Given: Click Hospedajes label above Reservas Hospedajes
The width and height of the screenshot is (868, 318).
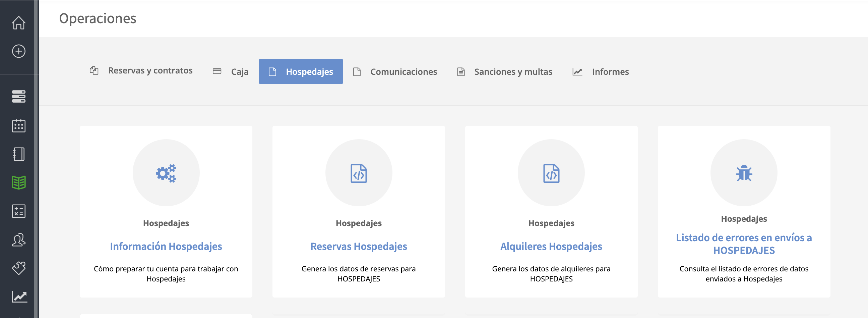Looking at the screenshot, I should pos(359,223).
